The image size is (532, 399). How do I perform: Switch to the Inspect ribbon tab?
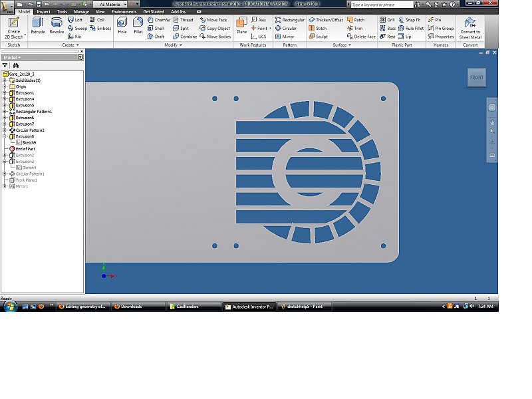click(43, 11)
